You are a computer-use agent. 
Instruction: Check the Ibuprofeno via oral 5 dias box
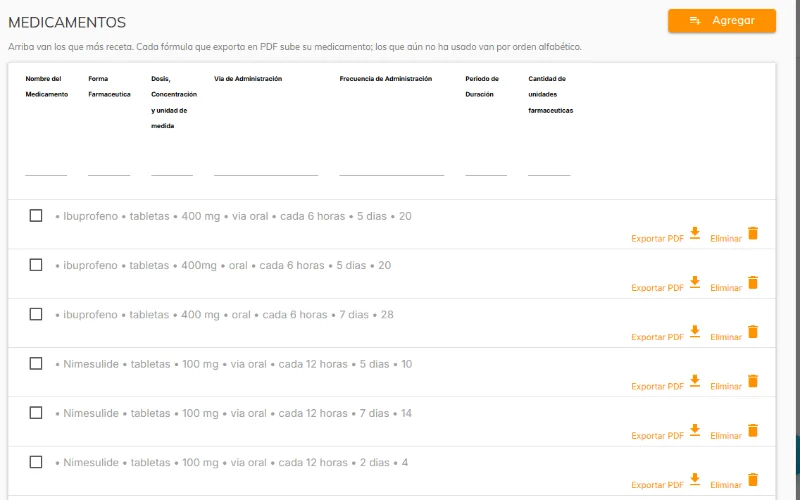click(x=36, y=216)
